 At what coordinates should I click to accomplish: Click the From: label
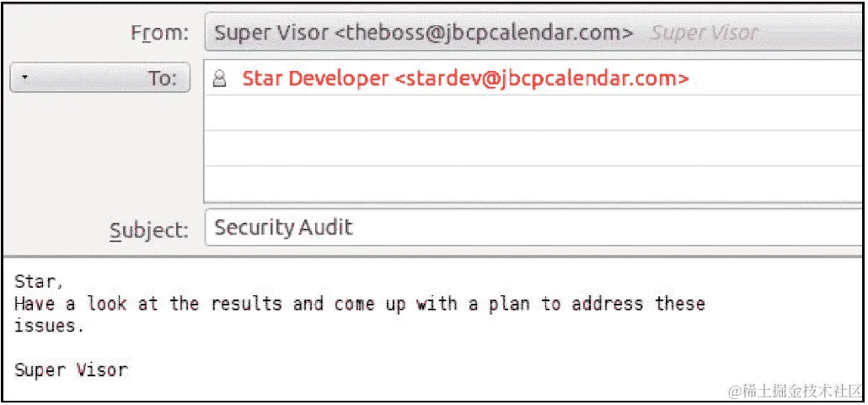pos(160,33)
